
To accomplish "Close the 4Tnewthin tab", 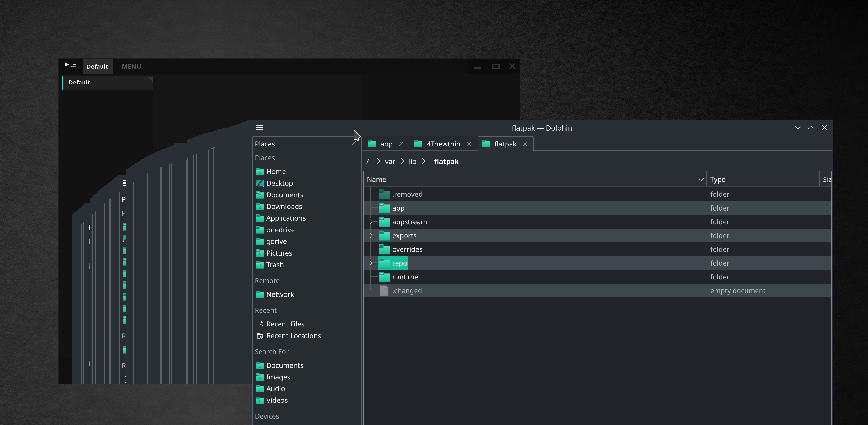I will (x=469, y=144).
